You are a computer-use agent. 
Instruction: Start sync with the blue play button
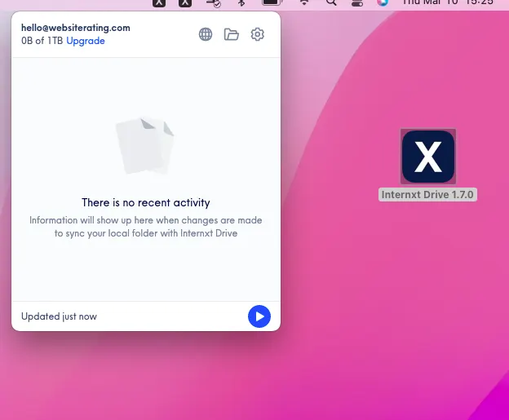tap(259, 316)
